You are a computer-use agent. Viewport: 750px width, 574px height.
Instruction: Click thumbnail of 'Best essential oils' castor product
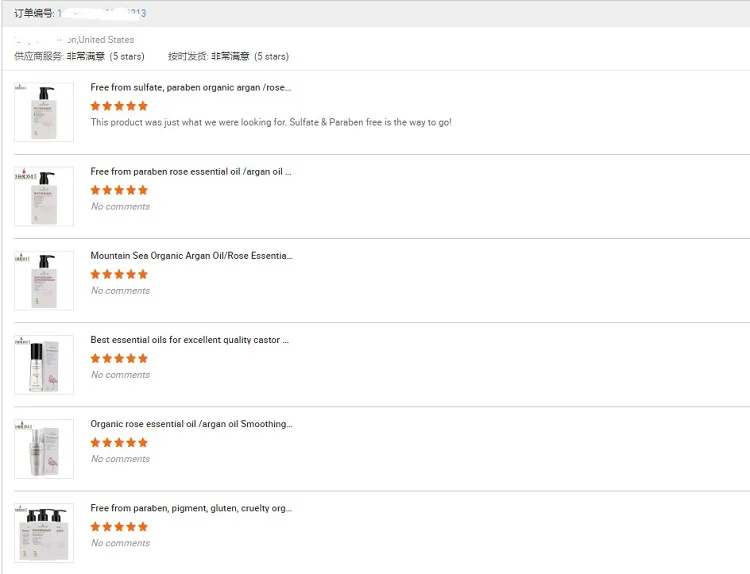[44, 364]
